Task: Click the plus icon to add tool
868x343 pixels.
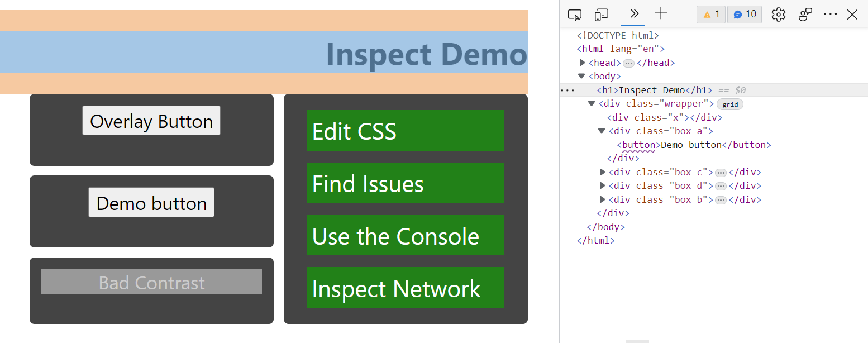Action: pyautogui.click(x=661, y=14)
